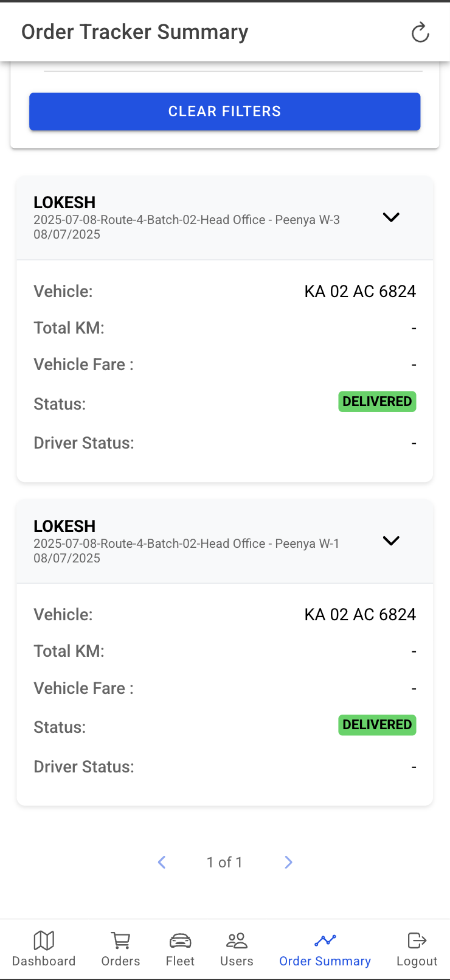Click the refresh icon in the header
This screenshot has width=450, height=980.
[420, 33]
